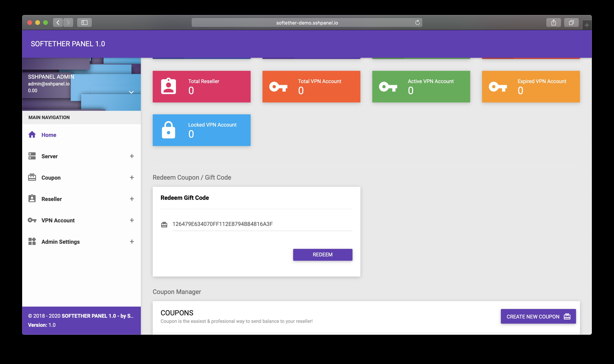Click the Coupon gift card sidebar icon

click(x=32, y=177)
